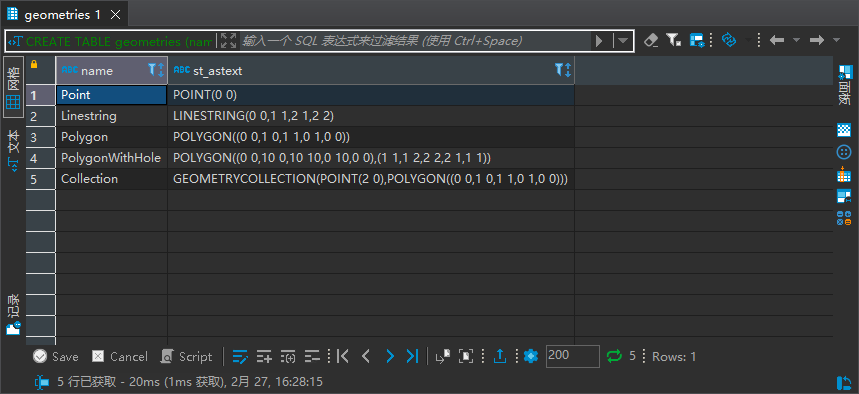Viewport: 859px width, 394px height.
Task: Select the Linestring name cell
Action: [112, 116]
